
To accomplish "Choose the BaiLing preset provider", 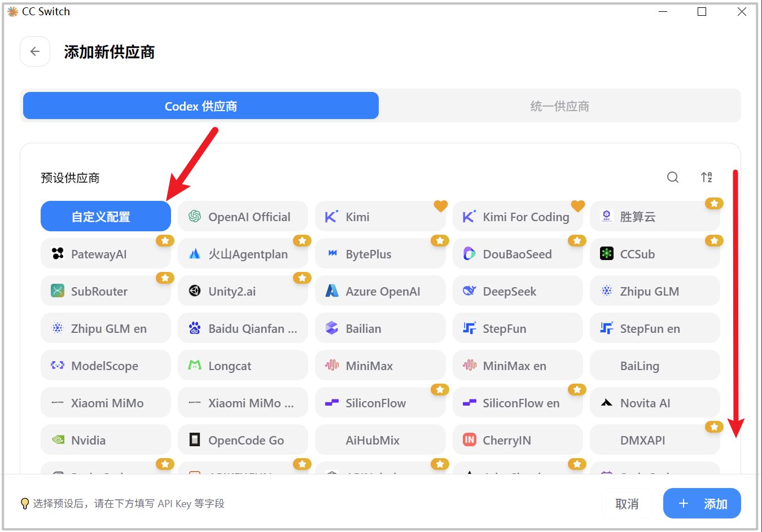I will coord(655,366).
